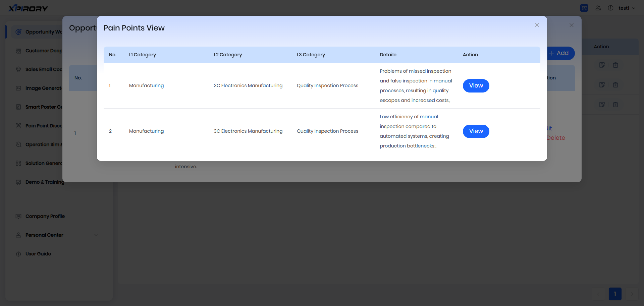Expand the Personal Center menu chevron

[97, 235]
